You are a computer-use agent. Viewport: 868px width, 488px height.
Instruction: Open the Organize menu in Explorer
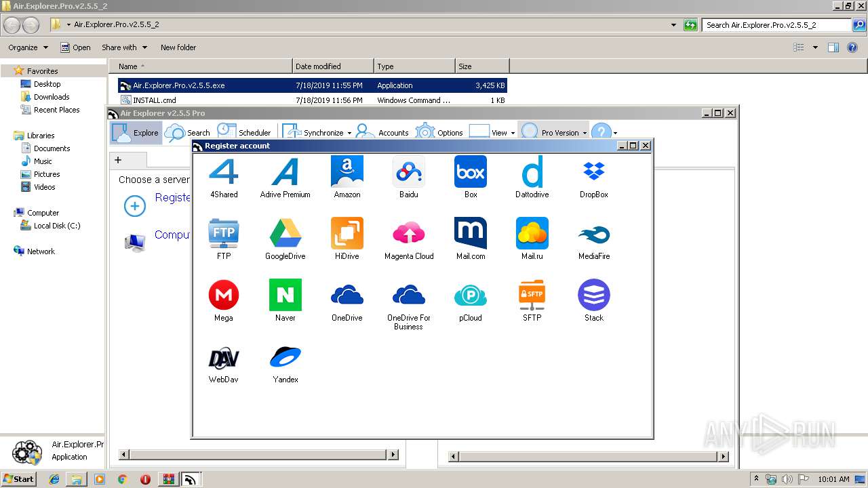tap(28, 47)
